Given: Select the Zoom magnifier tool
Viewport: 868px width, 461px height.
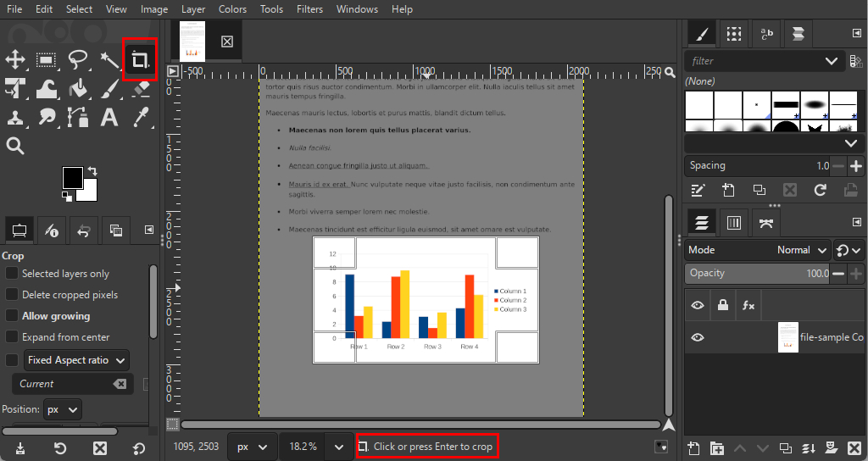Looking at the screenshot, I should (15, 146).
